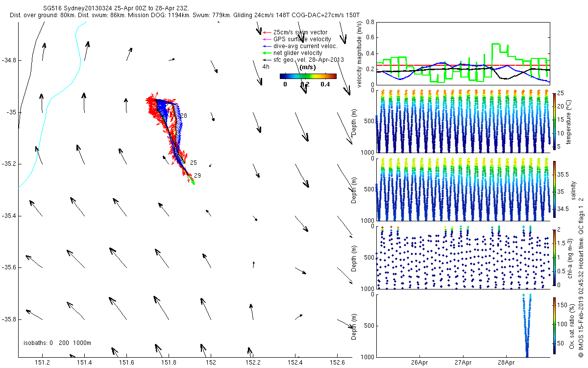The height and width of the screenshot is (368, 588).
Task: Click latitude tick '-35.2'
Action: [x=8, y=164]
